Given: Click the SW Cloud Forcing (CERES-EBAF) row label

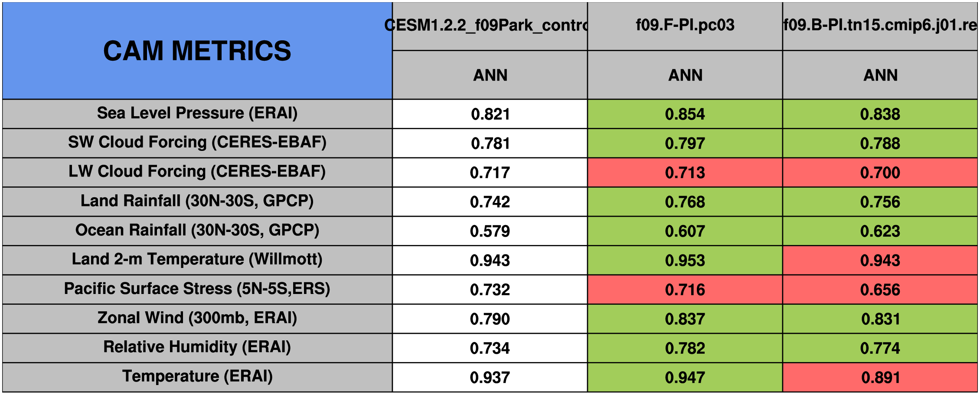Looking at the screenshot, I should pos(197,142).
